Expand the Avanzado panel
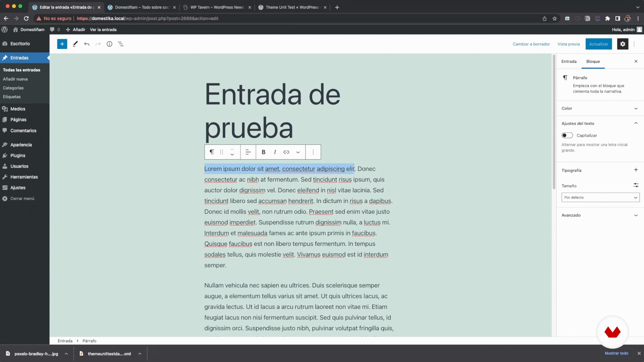This screenshot has height=362, width=644. [x=600, y=215]
